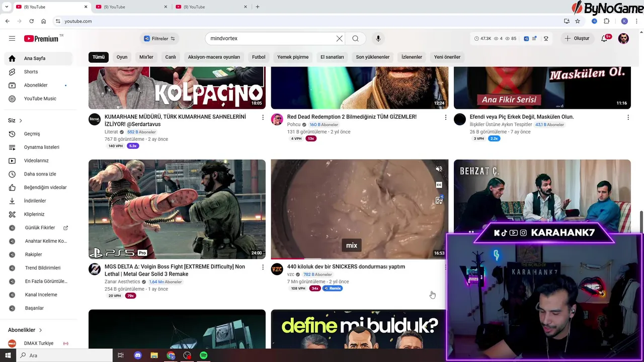Open DMAX Türkiye subscription
Viewport: 644px width, 362px height.
point(38,343)
